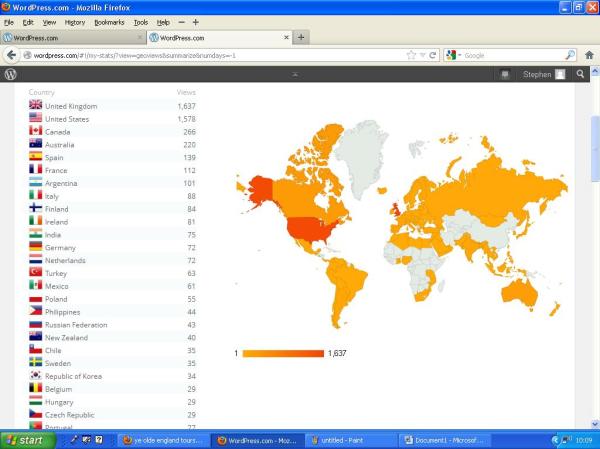Switch to ye olde england tours taskbar window
Image resolution: width=600 pixels, height=449 pixels.
(163, 441)
